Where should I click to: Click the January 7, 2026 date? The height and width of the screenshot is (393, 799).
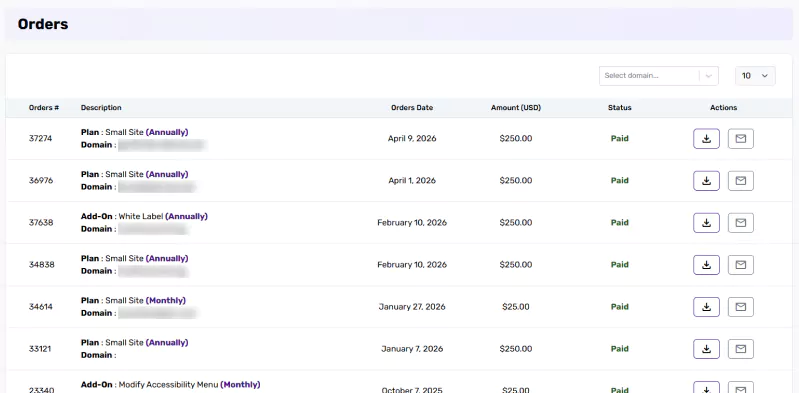[x=412, y=349]
